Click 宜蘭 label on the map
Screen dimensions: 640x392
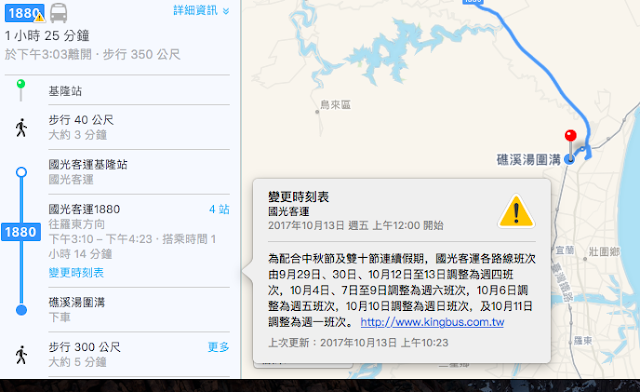coord(565,250)
